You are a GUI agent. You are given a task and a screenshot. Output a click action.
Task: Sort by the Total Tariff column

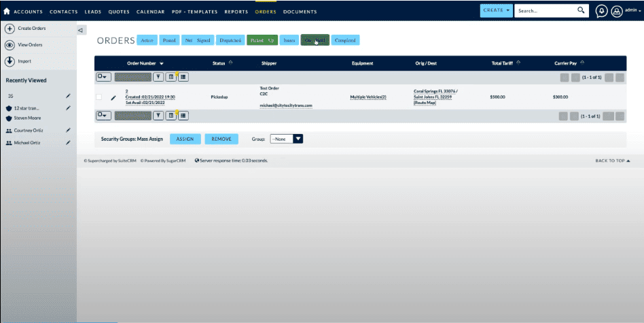coord(505,63)
